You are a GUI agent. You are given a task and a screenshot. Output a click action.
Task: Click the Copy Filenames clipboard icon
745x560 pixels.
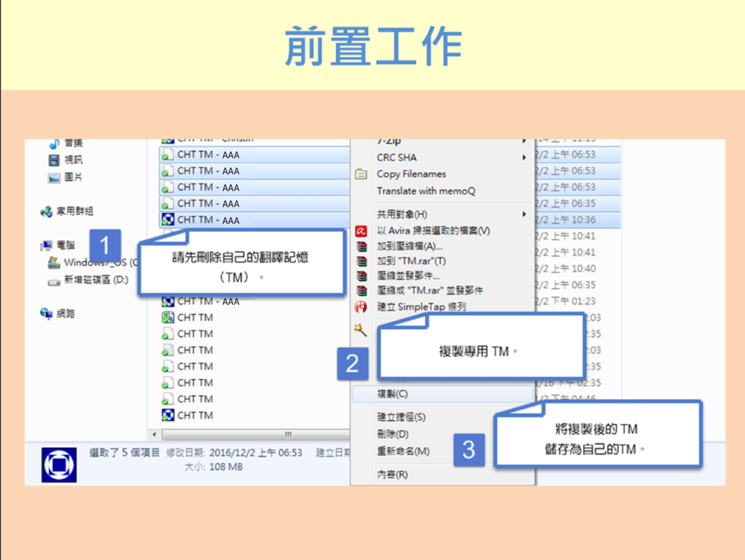coord(361,174)
